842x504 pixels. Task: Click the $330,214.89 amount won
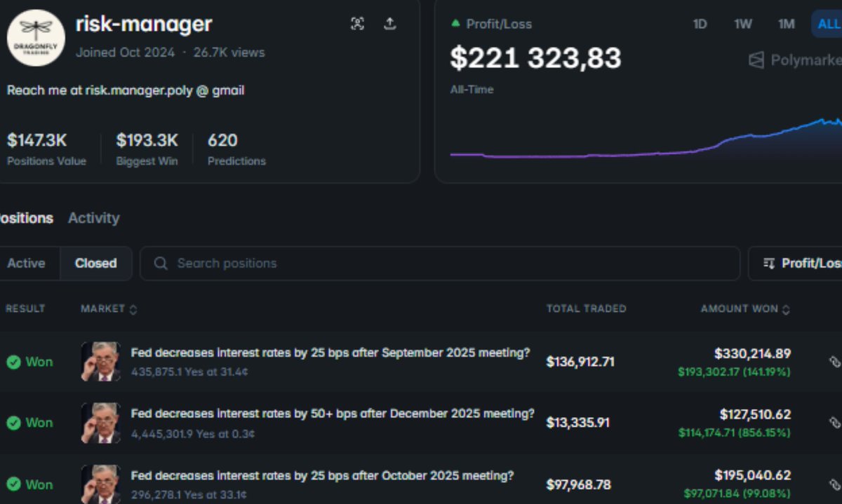752,354
